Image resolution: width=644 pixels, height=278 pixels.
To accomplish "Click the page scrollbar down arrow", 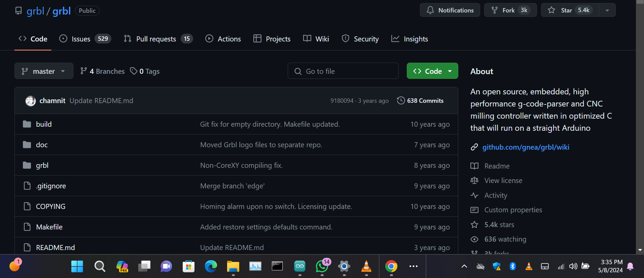I will (640, 250).
